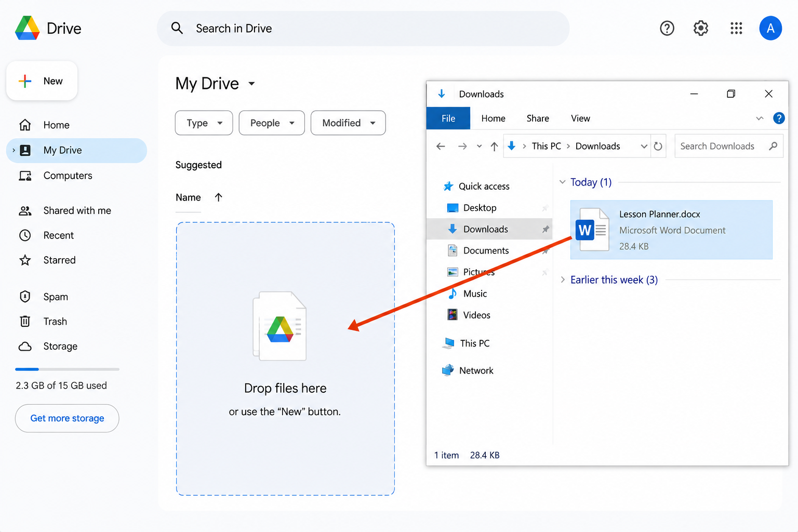This screenshot has width=798, height=532.
Task: Click the Search Downloads field
Action: pyautogui.click(x=728, y=147)
